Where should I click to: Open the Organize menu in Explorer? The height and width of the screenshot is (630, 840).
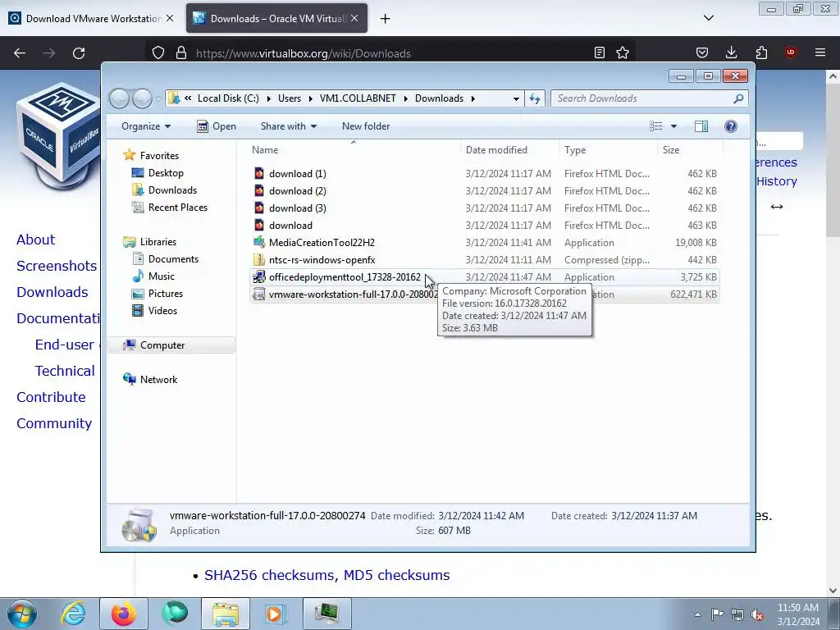146,126
